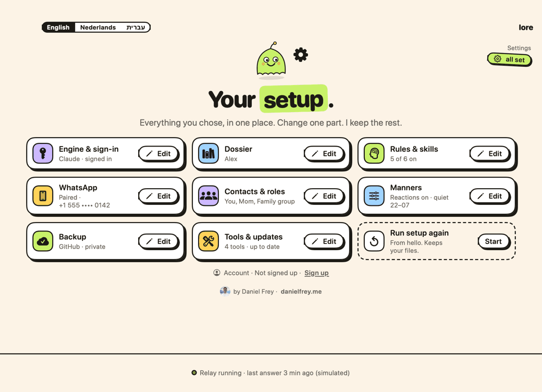This screenshot has width=542, height=392.
Task: Edit the Dossier card
Action: [324, 153]
